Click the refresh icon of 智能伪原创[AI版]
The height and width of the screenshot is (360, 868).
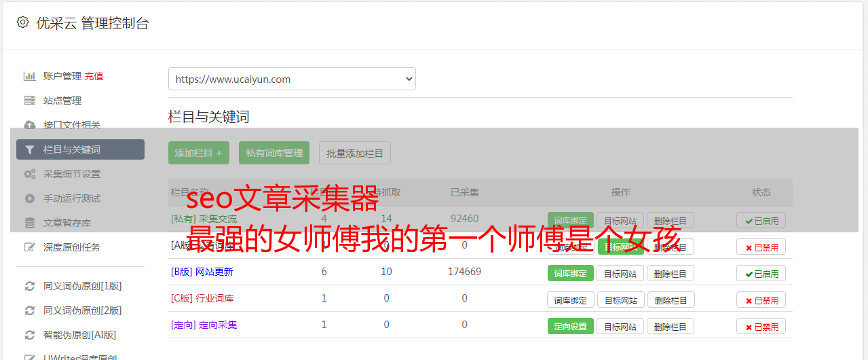pos(29,335)
